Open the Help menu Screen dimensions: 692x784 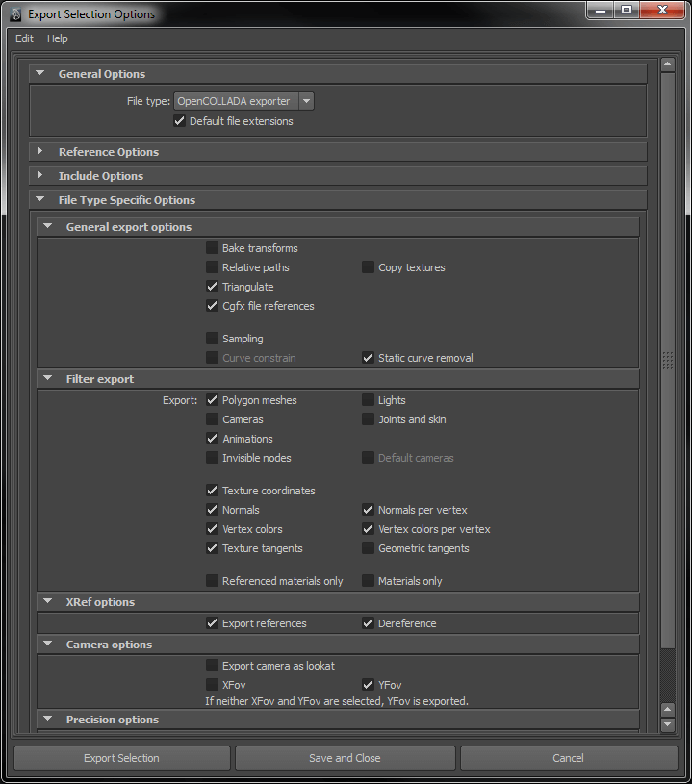pyautogui.click(x=58, y=38)
